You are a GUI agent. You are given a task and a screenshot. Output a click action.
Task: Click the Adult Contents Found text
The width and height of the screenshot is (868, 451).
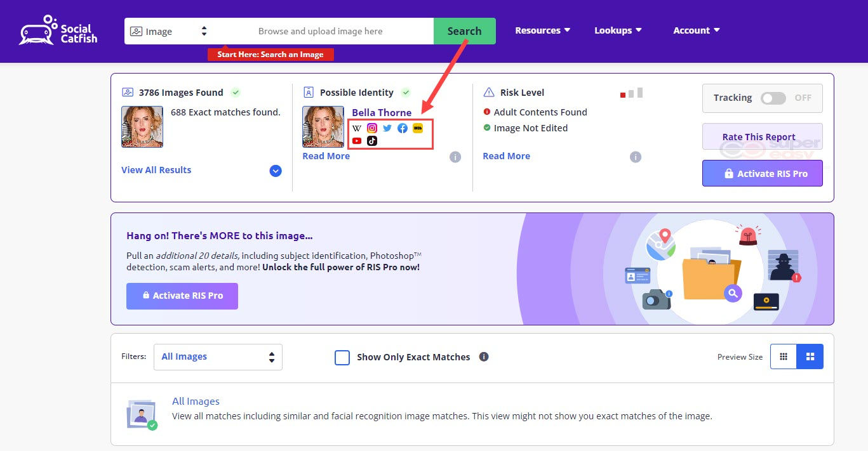click(540, 112)
